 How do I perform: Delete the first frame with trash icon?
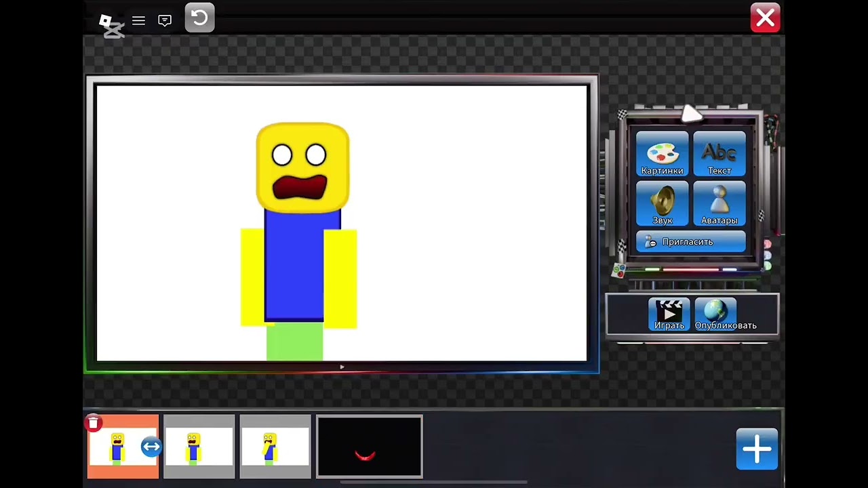click(x=94, y=424)
